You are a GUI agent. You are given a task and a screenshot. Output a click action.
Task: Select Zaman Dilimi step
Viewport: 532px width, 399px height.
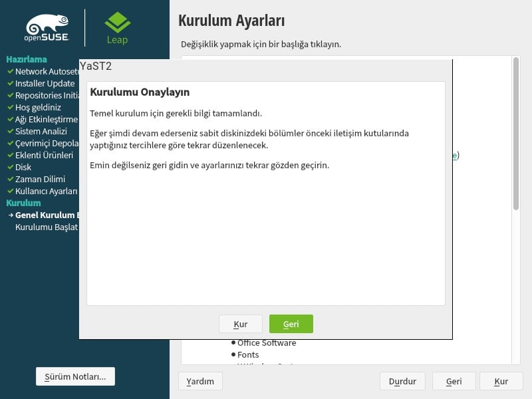[x=40, y=179]
